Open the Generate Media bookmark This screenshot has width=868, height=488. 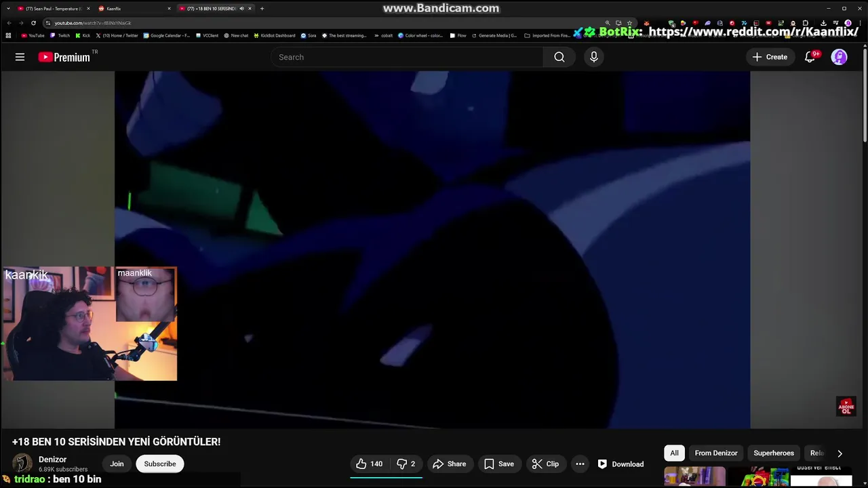(x=494, y=35)
